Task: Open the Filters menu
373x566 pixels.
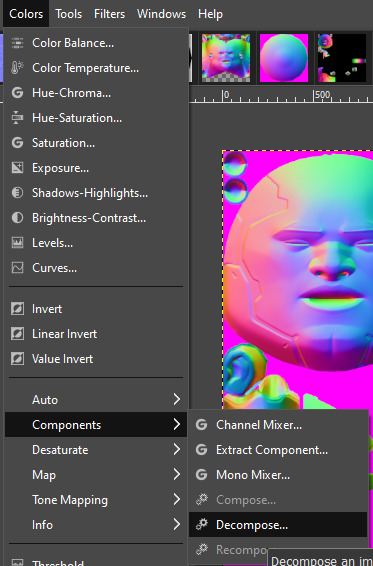Action: click(x=109, y=14)
